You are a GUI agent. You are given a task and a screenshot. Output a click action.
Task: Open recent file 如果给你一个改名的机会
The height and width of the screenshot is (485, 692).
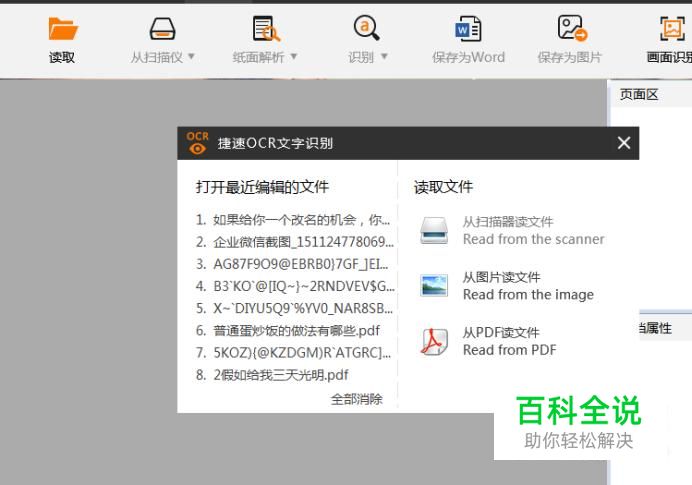click(x=293, y=219)
